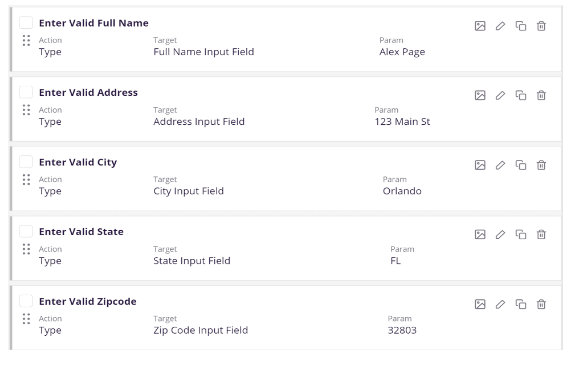Check the Enter Valid Full Name checkbox
Viewport: 586px width, 381px height.
point(26,22)
